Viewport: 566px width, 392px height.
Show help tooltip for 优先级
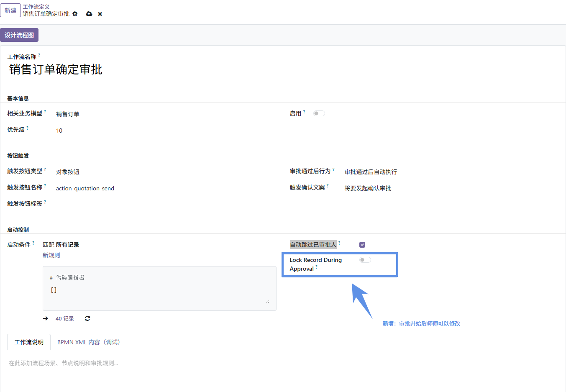(x=27, y=128)
